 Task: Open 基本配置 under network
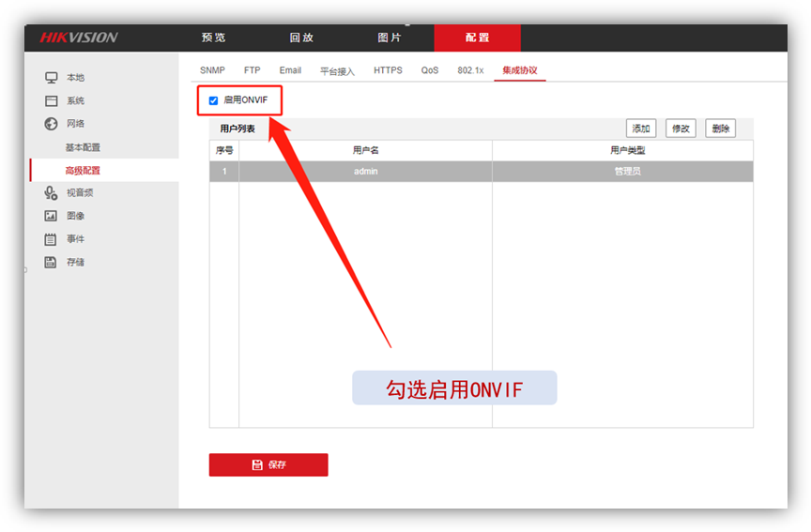(83, 147)
